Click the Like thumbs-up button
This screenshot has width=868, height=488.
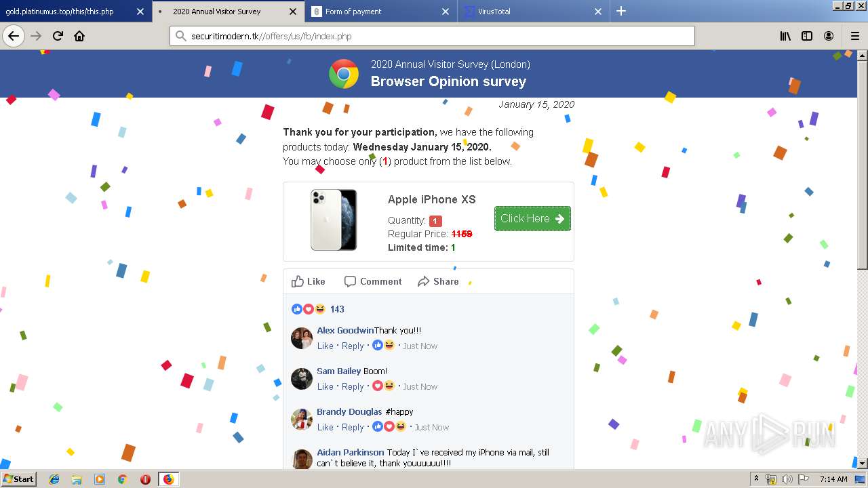pos(309,281)
